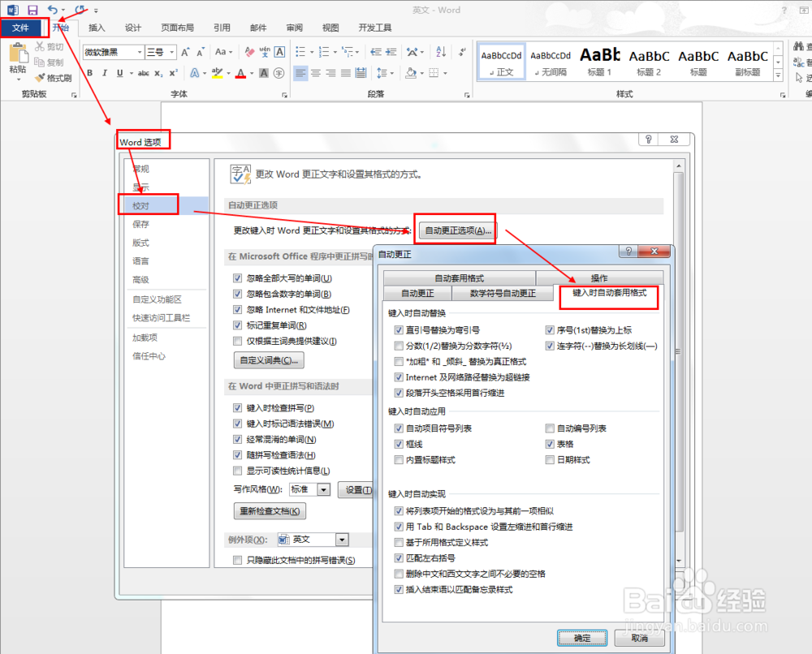Viewport: 812px width, 654px height.
Task: Open exceptions for document dropdown
Action: 342,540
